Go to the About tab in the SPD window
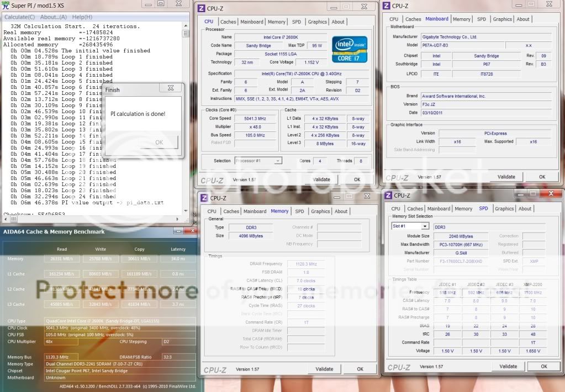The height and width of the screenshot is (392, 565). (525, 209)
